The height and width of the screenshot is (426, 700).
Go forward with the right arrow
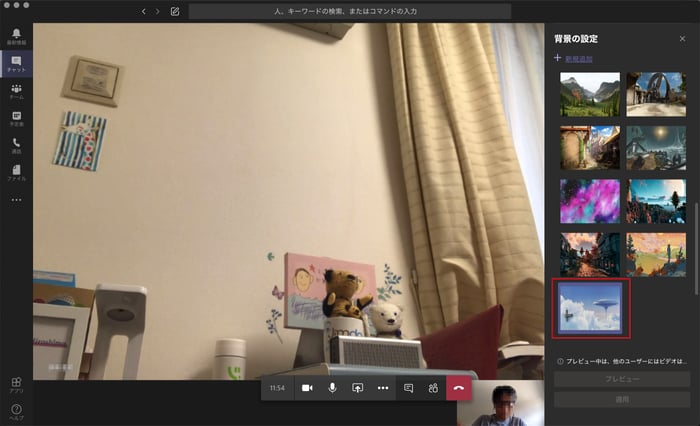pyautogui.click(x=157, y=11)
